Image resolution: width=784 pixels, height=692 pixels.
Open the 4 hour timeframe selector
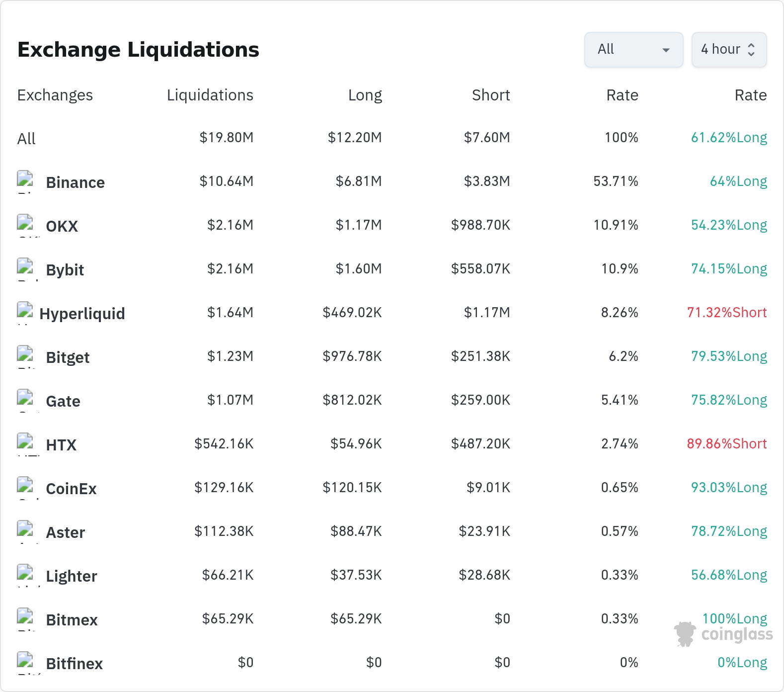point(729,49)
